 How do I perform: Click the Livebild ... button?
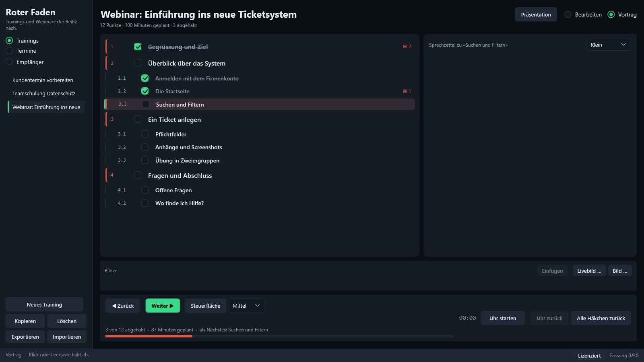tap(589, 271)
